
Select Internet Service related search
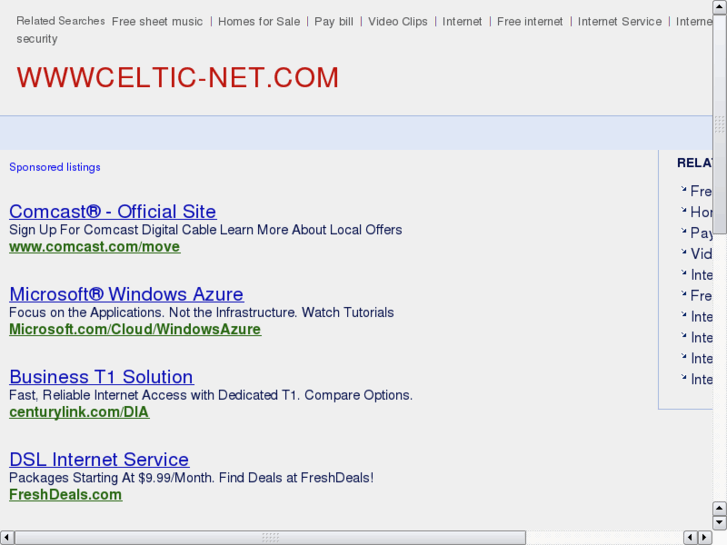619,21
